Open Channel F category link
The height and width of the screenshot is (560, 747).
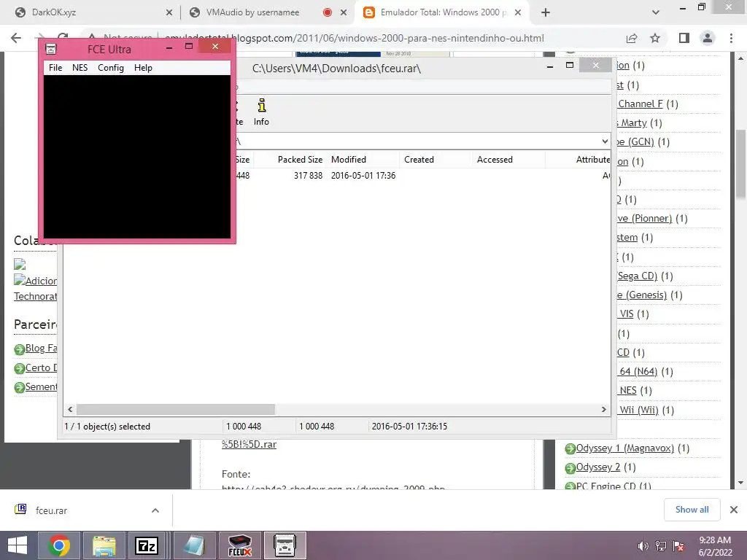[x=640, y=104]
